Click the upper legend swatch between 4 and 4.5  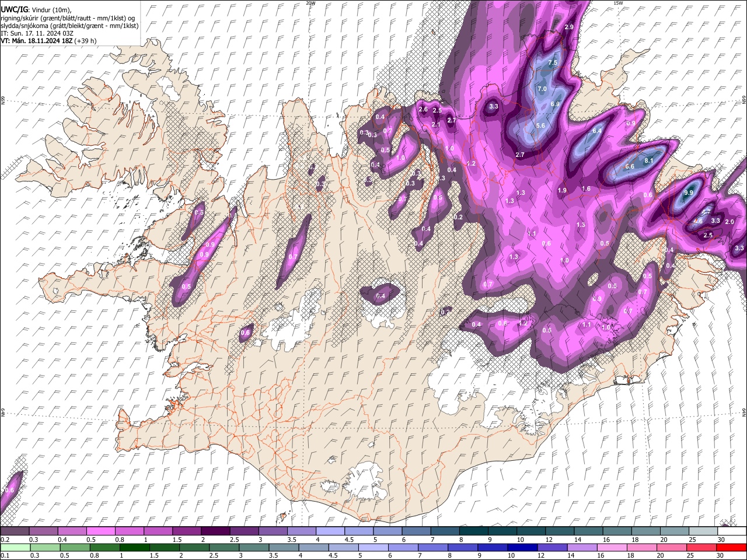(329, 531)
